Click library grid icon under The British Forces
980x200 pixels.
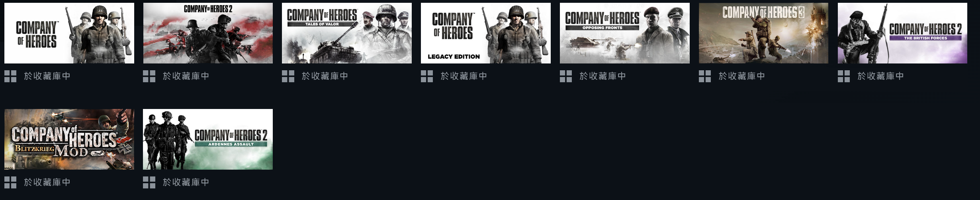click(x=844, y=76)
